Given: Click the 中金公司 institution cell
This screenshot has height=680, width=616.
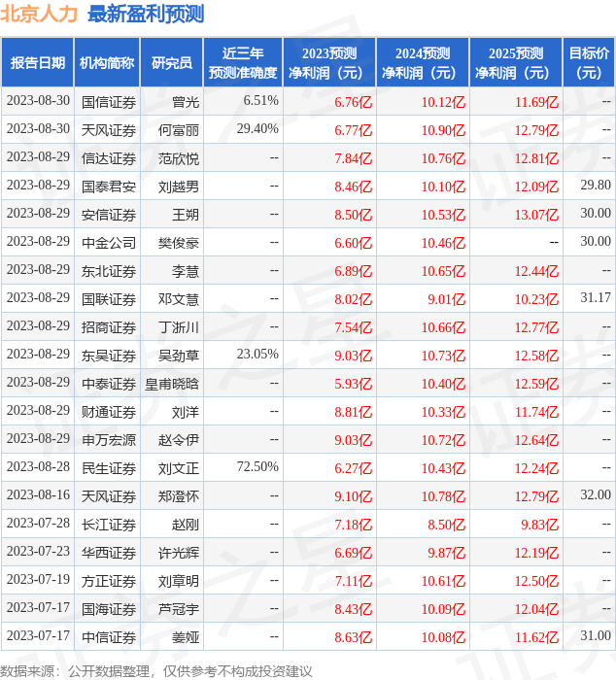Looking at the screenshot, I should pyautogui.click(x=109, y=243).
